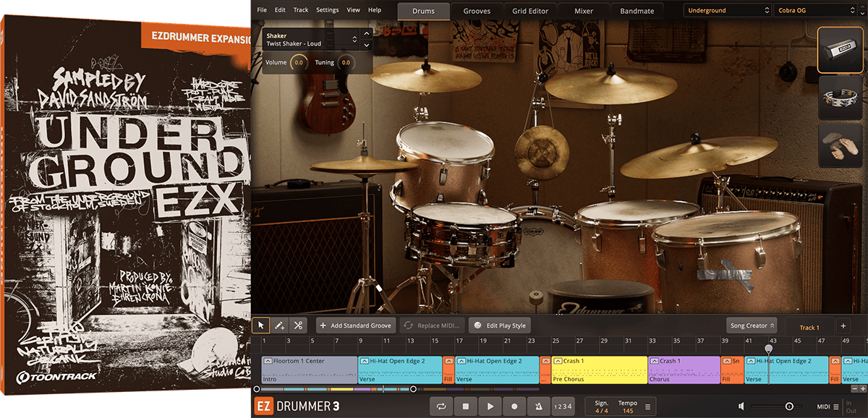Adjust the master volume slider
868x418 pixels.
[x=789, y=406]
